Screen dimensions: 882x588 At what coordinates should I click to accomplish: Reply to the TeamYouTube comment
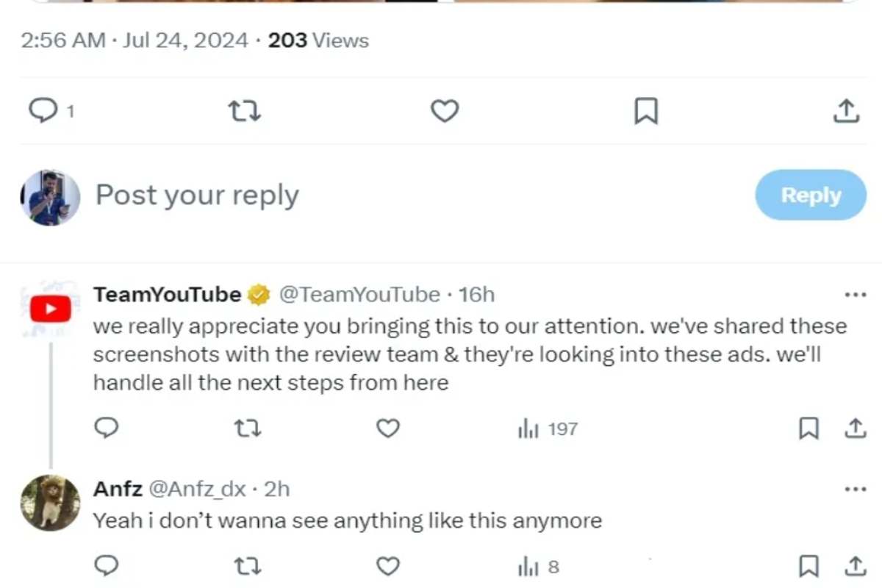[107, 429]
